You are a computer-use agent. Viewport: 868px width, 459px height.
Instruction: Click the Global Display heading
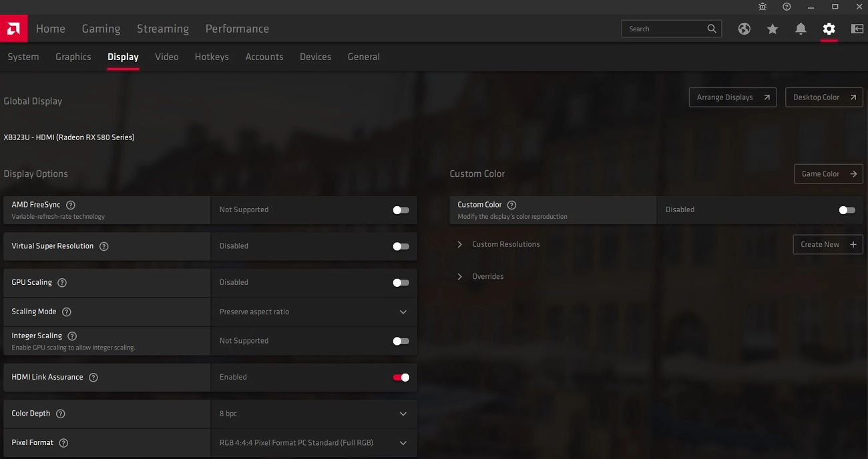pyautogui.click(x=33, y=101)
